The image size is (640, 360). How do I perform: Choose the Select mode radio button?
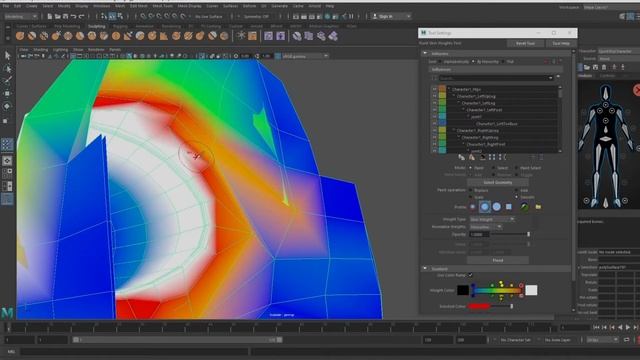[x=493, y=168]
